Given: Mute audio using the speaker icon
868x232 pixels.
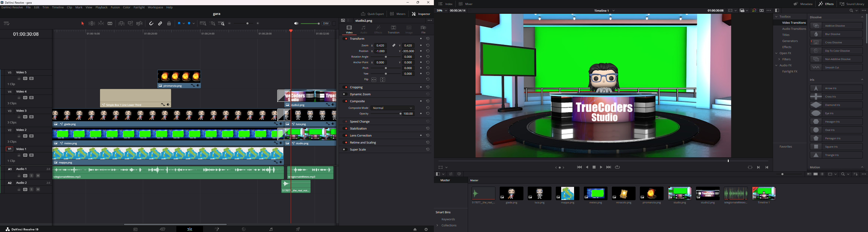Looking at the screenshot, I should [x=296, y=23].
